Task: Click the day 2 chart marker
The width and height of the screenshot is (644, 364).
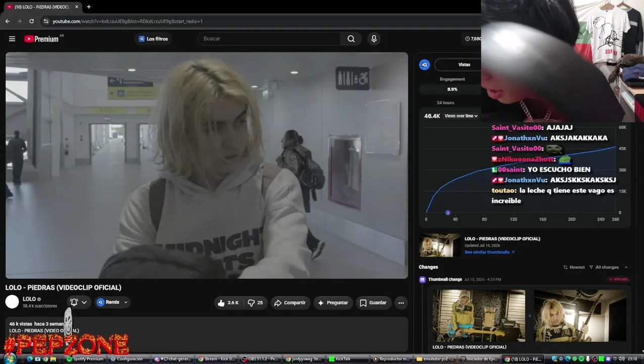Action: tap(448, 213)
